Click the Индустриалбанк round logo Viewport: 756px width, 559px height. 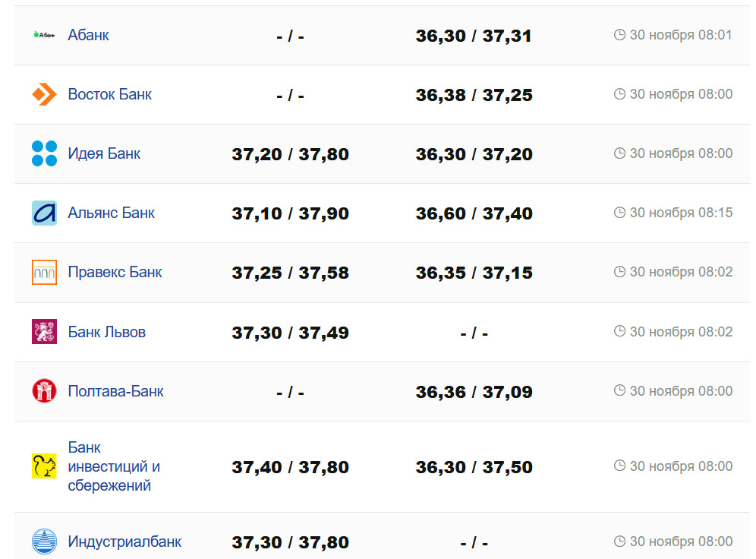click(44, 542)
